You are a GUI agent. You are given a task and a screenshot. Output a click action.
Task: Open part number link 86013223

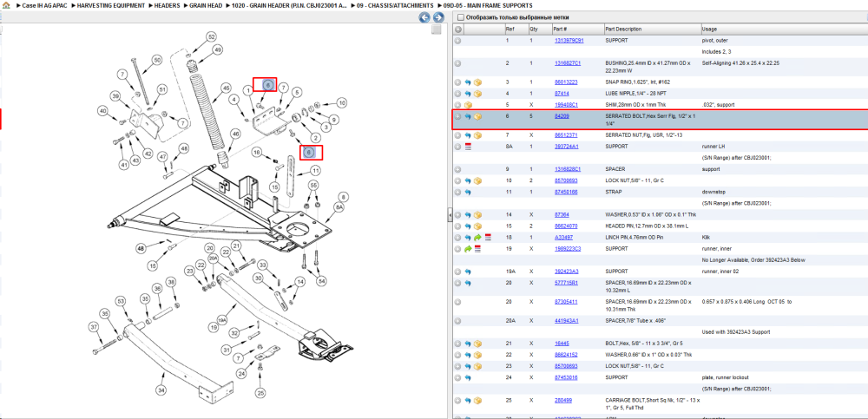pyautogui.click(x=566, y=82)
